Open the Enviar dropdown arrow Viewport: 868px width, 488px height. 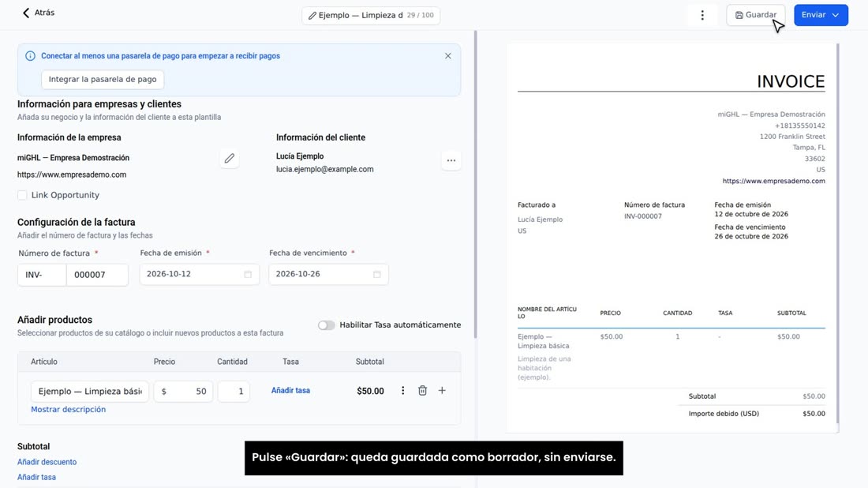pos(836,15)
